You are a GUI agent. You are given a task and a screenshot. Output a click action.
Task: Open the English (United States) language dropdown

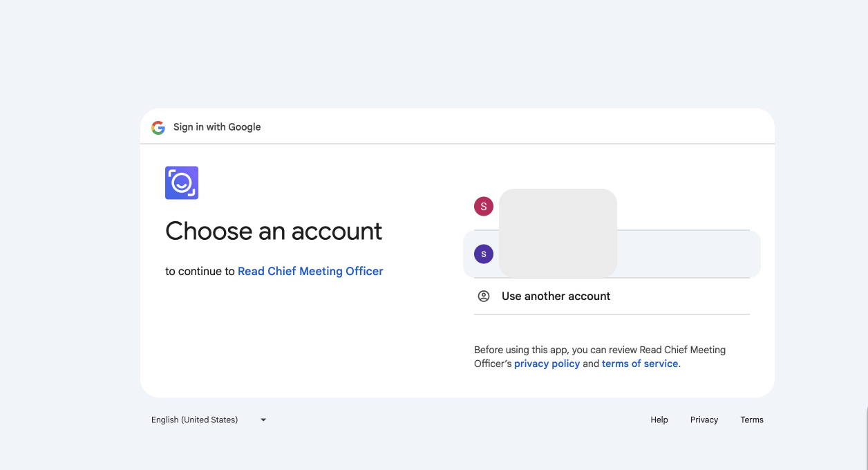209,420
